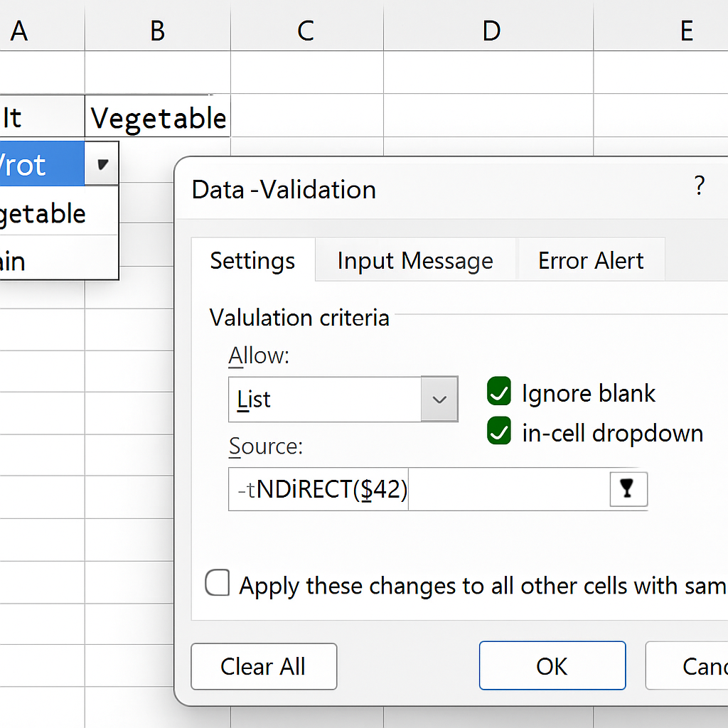
Task: Select Vegetable from the dropdown list
Action: 43,213
